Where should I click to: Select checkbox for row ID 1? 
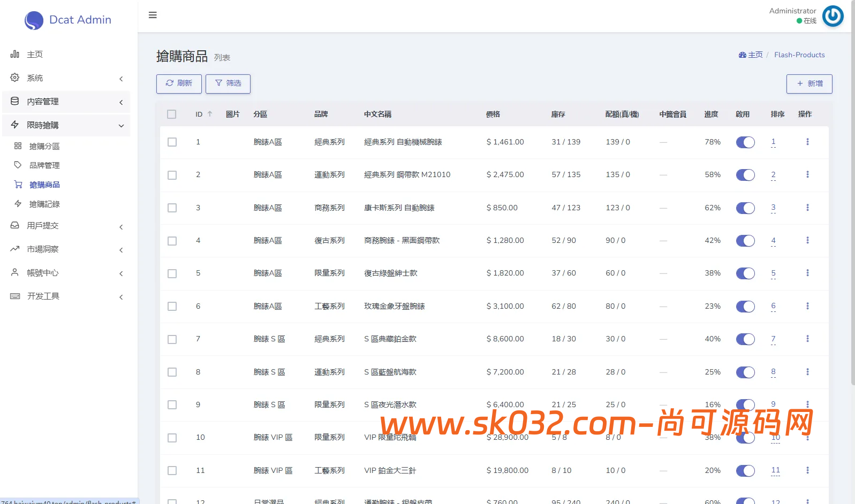[172, 142]
